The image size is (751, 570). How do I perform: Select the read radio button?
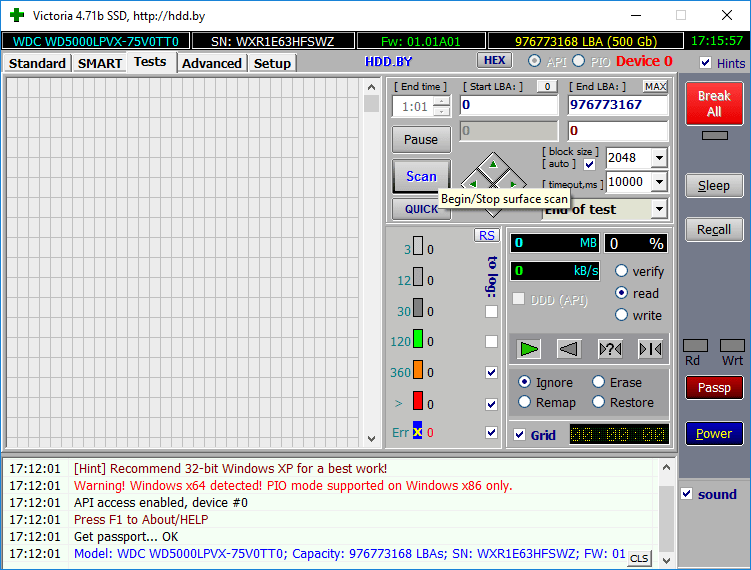coord(621,293)
